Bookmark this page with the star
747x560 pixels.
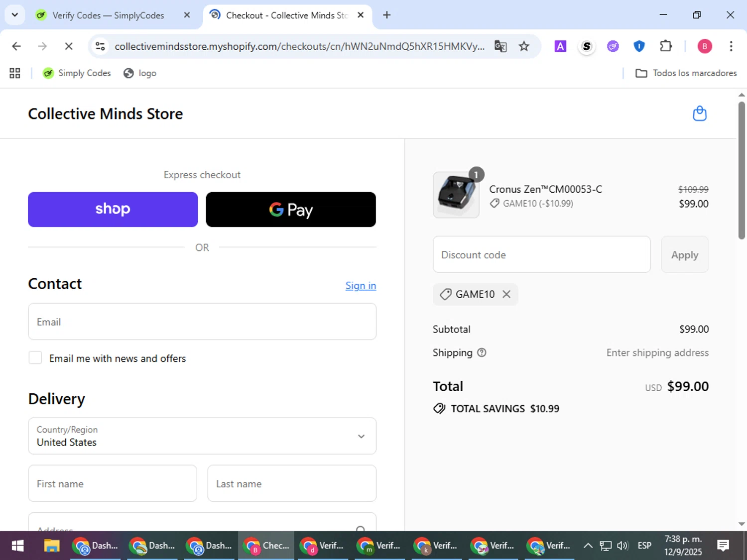(524, 46)
